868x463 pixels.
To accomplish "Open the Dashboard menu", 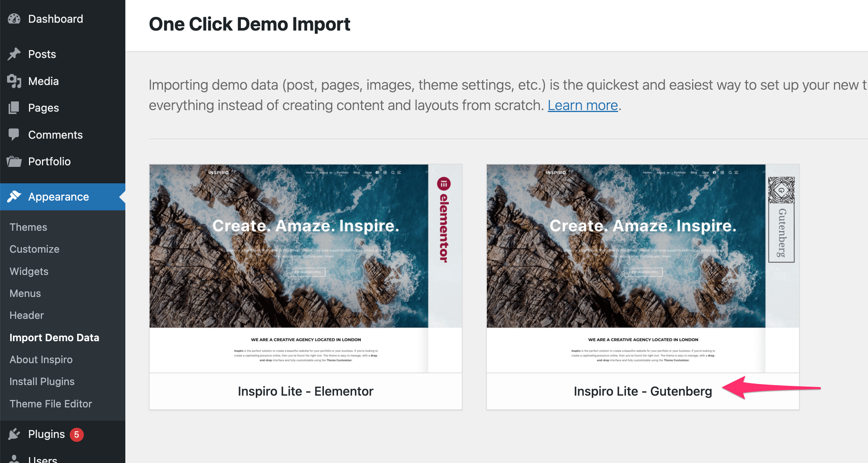I will [x=63, y=19].
